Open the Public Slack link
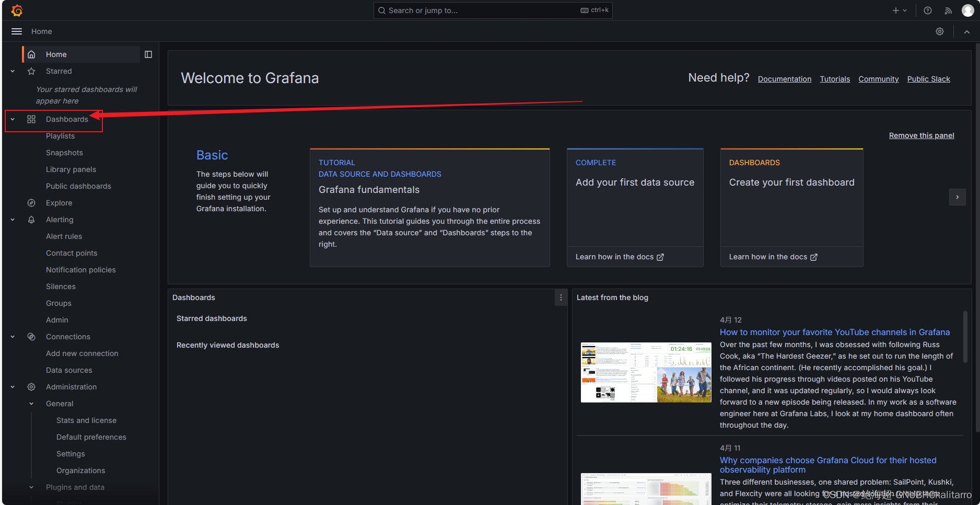The height and width of the screenshot is (505, 980). [x=929, y=79]
